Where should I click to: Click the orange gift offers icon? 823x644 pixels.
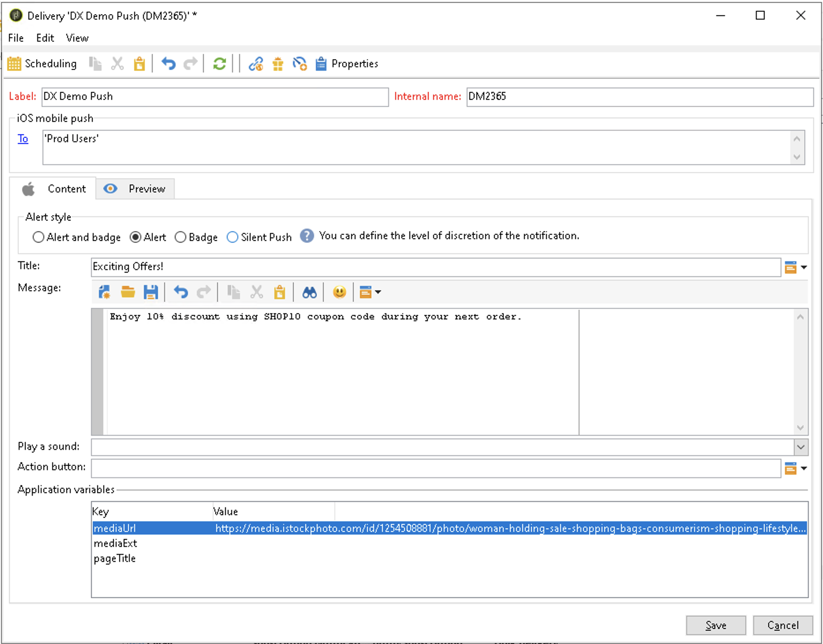[278, 64]
